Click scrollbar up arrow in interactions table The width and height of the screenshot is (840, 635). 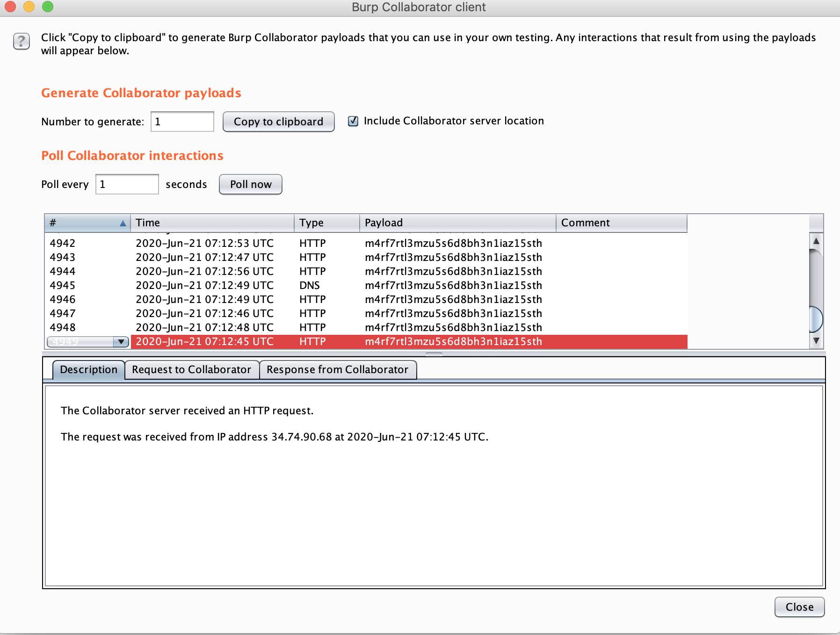click(x=816, y=241)
